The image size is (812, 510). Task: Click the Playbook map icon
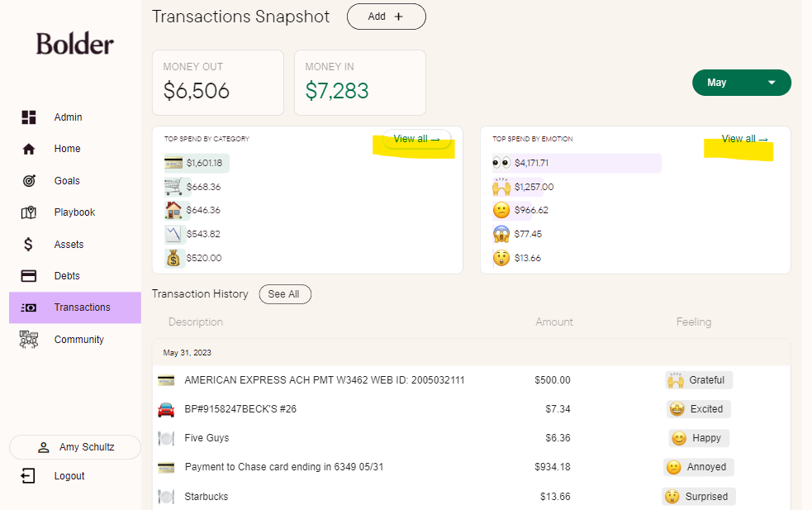pyautogui.click(x=29, y=212)
